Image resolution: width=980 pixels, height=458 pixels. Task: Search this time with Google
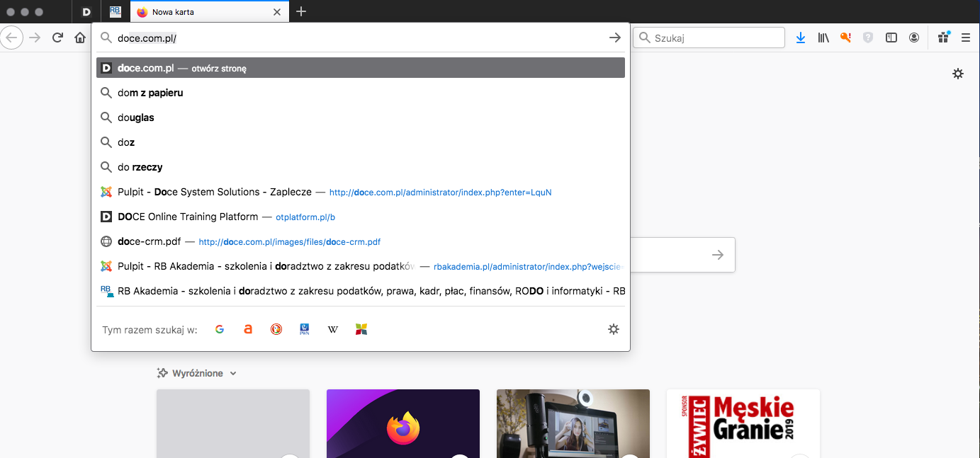pyautogui.click(x=220, y=329)
